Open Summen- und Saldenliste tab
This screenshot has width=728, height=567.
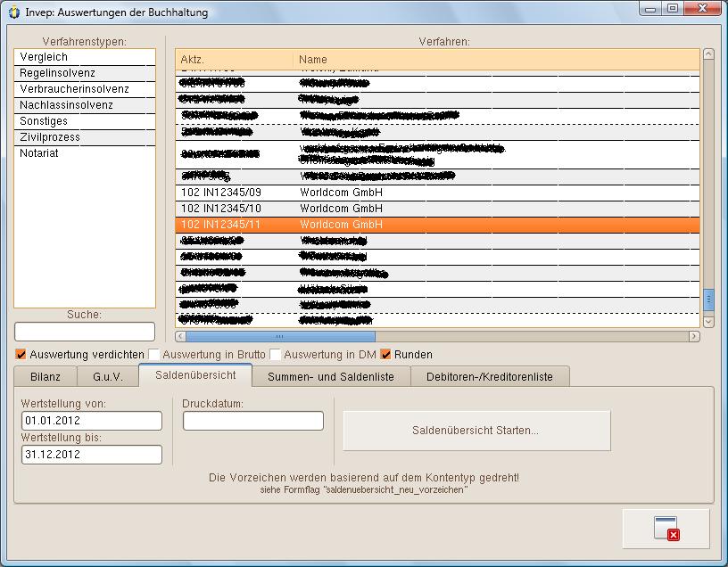[331, 377]
